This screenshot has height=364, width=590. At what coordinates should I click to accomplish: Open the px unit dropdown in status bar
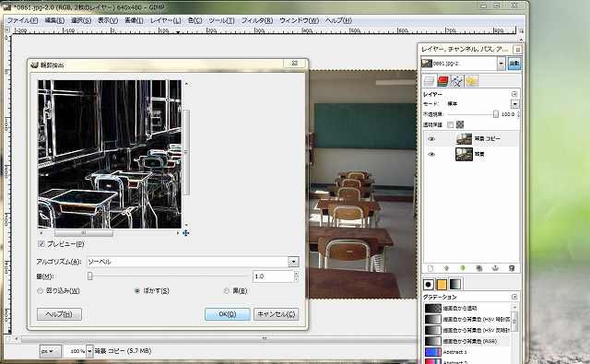(x=50, y=351)
